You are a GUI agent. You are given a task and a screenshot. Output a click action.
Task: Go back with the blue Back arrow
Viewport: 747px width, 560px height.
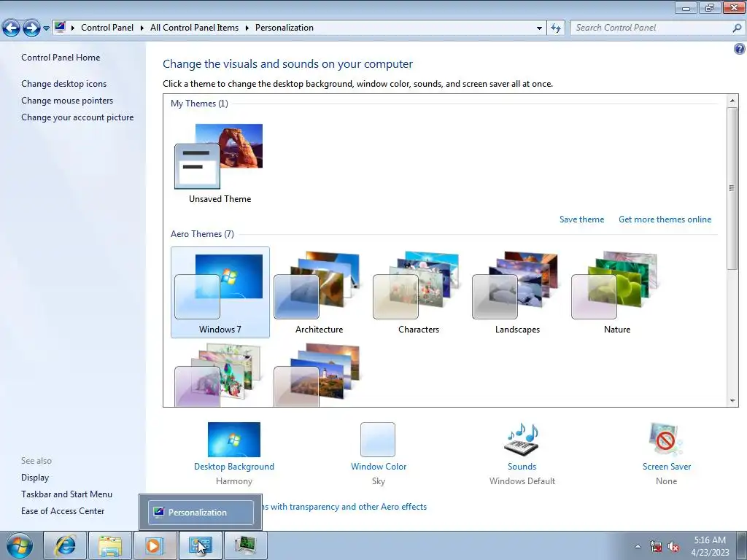coord(11,28)
